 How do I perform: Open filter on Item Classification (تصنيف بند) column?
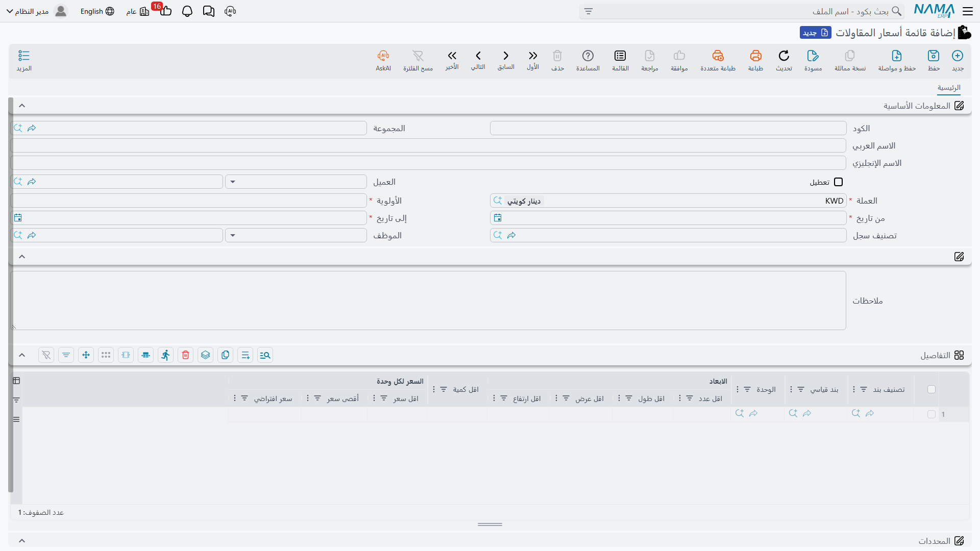pyautogui.click(x=864, y=389)
